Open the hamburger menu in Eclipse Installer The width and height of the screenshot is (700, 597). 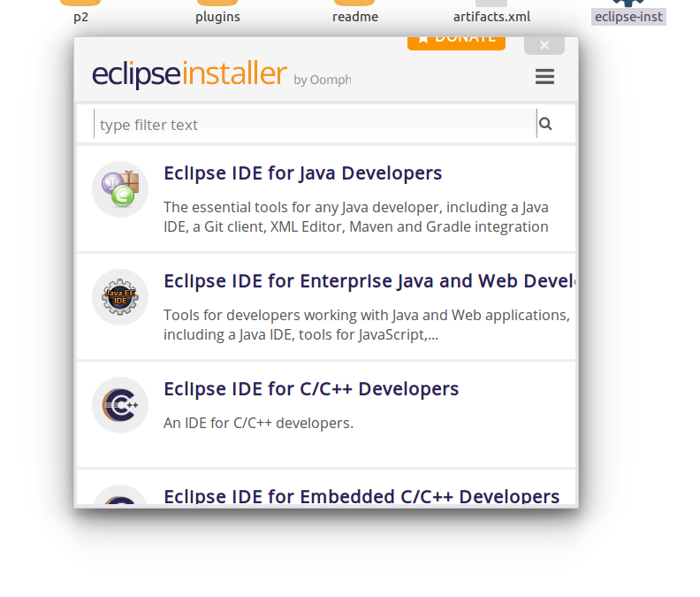coord(544,76)
